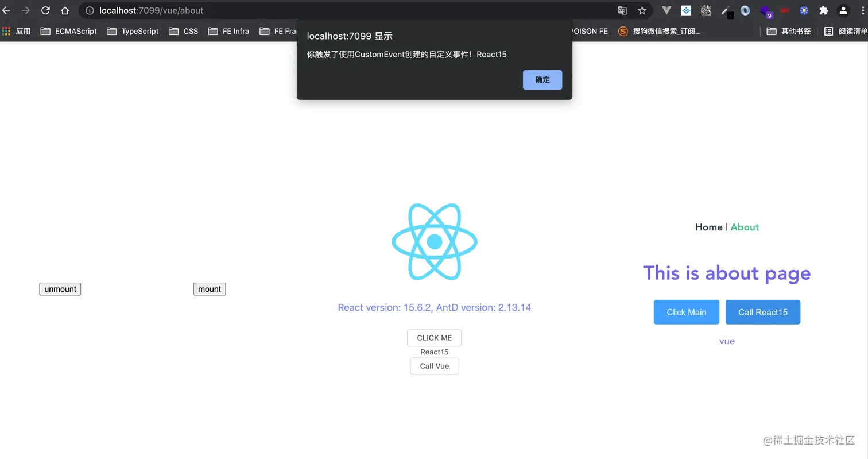Navigate to the Home link
This screenshot has height=459, width=868.
coord(709,227)
